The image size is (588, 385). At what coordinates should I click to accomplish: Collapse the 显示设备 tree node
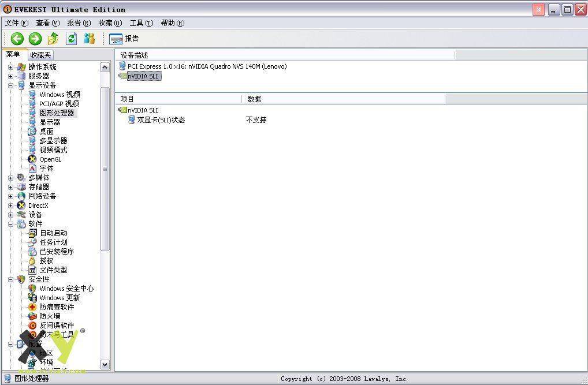tap(10, 85)
